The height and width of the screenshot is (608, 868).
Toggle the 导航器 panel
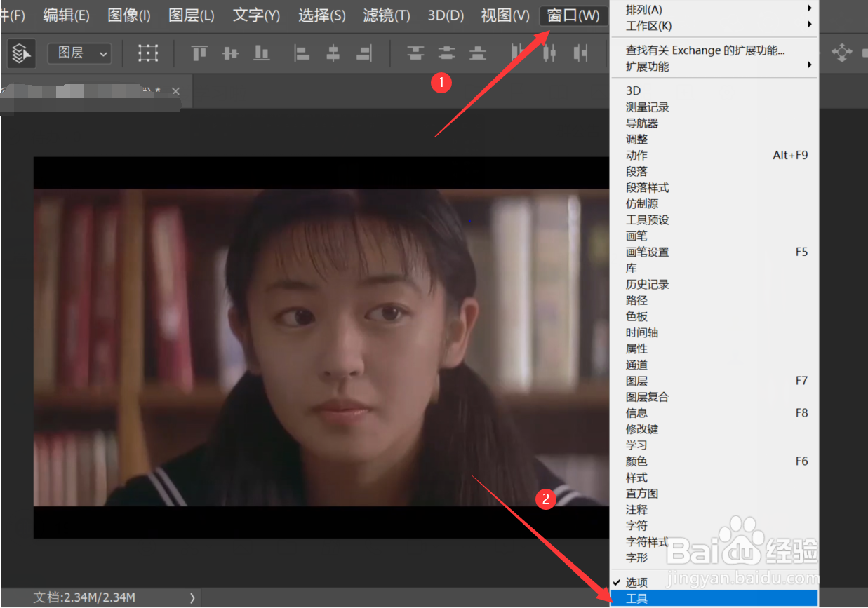coord(714,123)
